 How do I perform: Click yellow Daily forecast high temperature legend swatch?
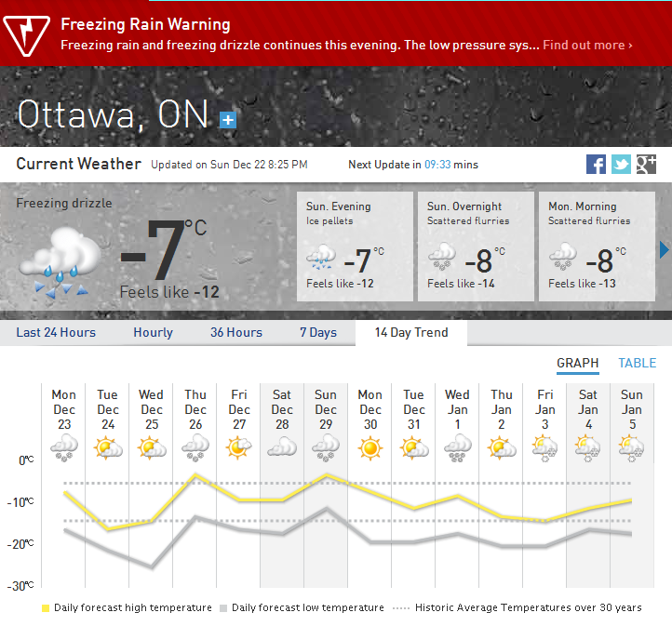(x=46, y=607)
